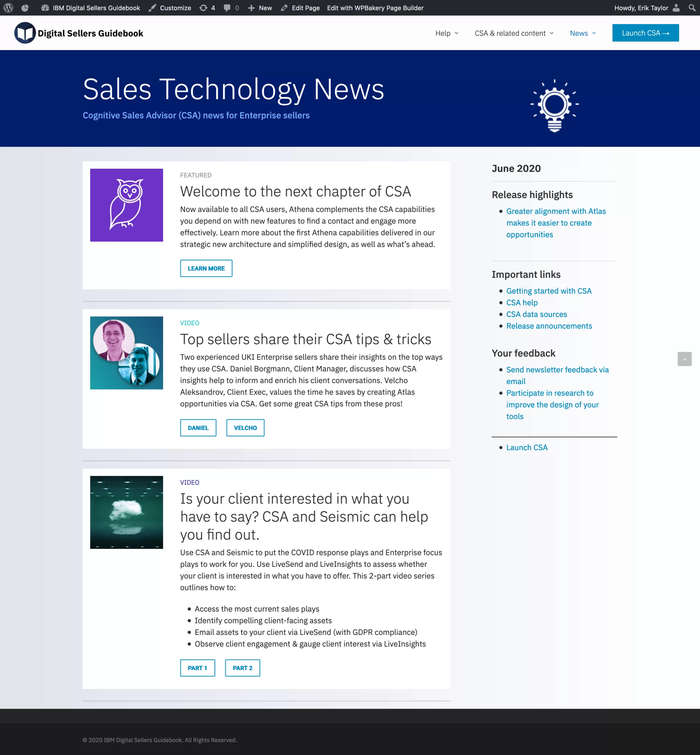Click New in the admin bar
This screenshot has height=755, width=700.
pyautogui.click(x=260, y=8)
